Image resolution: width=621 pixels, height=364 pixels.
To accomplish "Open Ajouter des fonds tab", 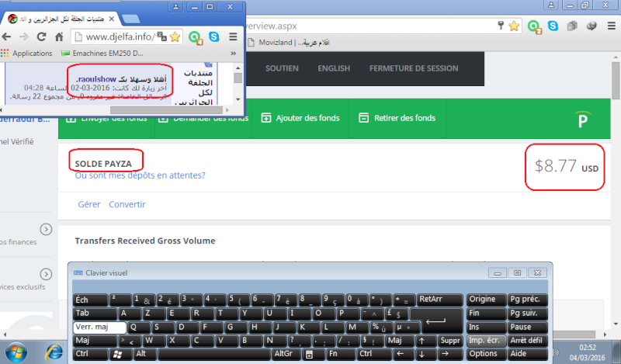I will click(x=300, y=118).
